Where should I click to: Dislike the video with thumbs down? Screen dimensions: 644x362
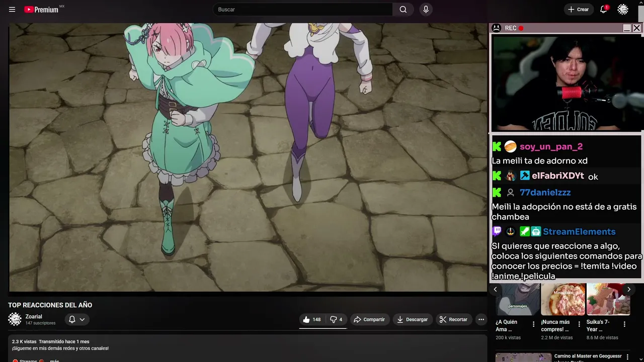click(x=336, y=319)
